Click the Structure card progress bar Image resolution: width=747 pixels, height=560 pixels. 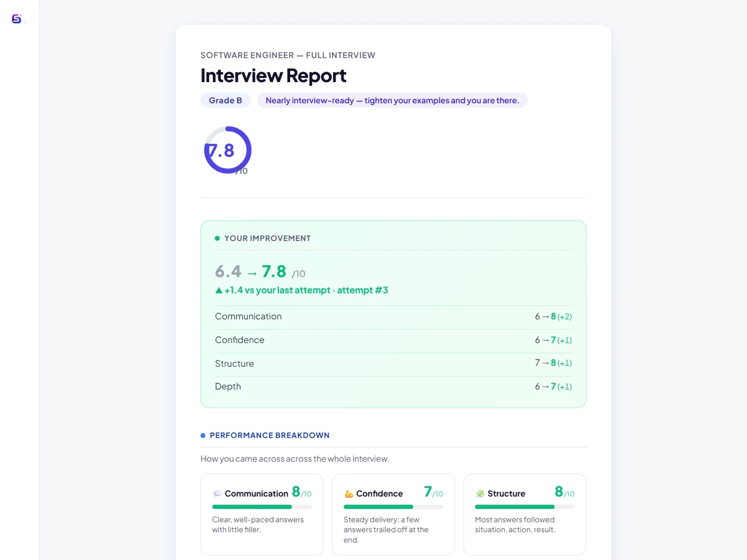tap(525, 507)
